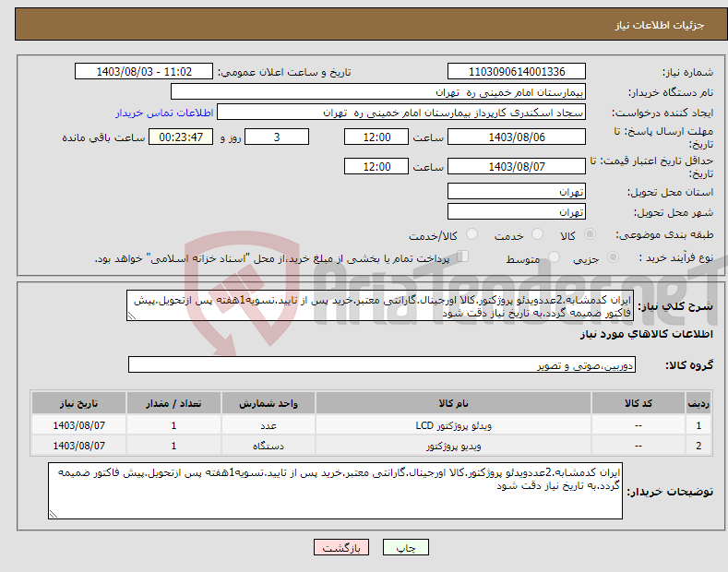Click the ردیف column header
The height and width of the screenshot is (572, 728).
pos(698,403)
